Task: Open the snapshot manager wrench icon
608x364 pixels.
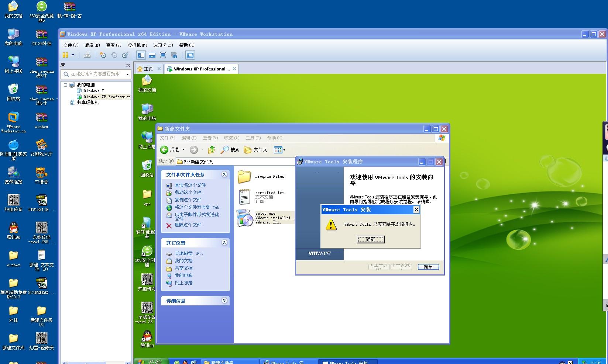Action: point(125,55)
